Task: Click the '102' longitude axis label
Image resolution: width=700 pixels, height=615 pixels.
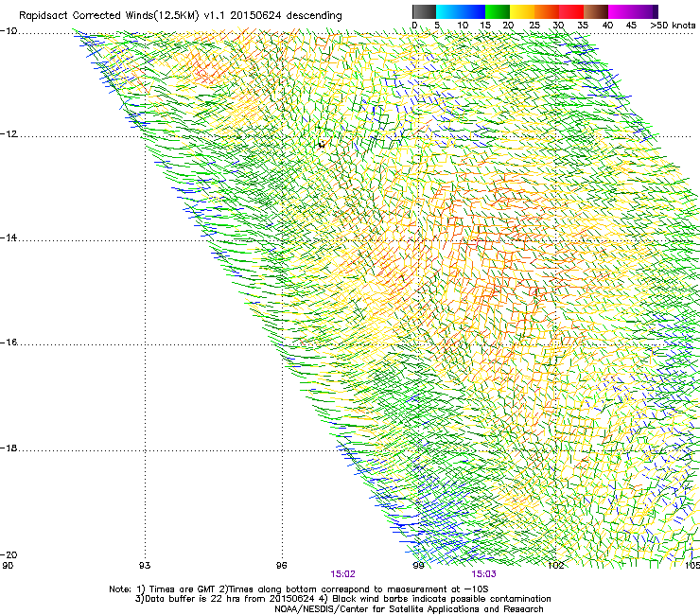Action: [556, 566]
